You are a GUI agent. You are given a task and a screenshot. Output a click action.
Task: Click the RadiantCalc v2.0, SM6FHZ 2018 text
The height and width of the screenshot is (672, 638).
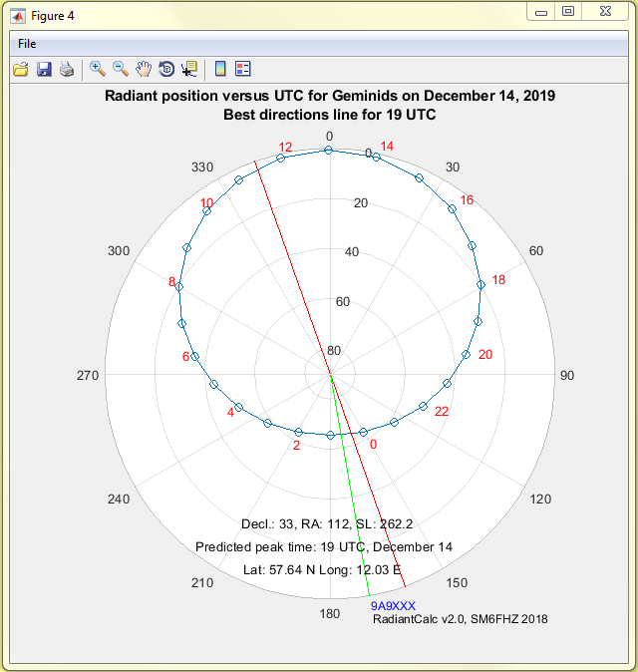(x=461, y=619)
